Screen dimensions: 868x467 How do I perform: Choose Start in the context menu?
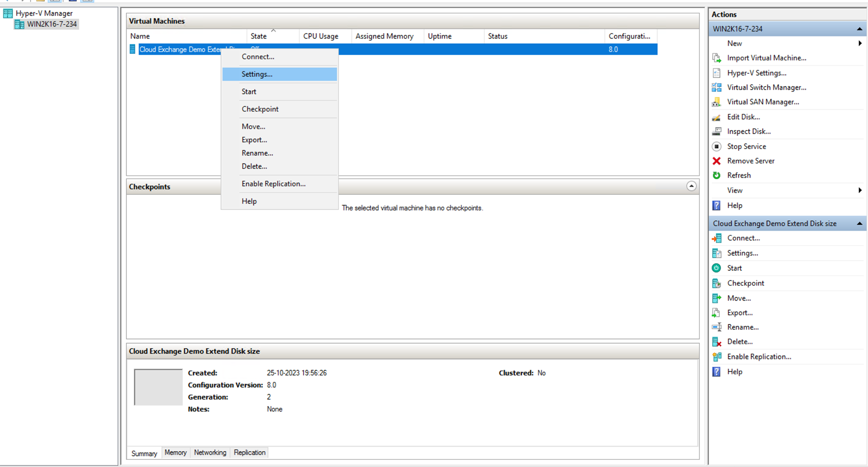(280, 92)
